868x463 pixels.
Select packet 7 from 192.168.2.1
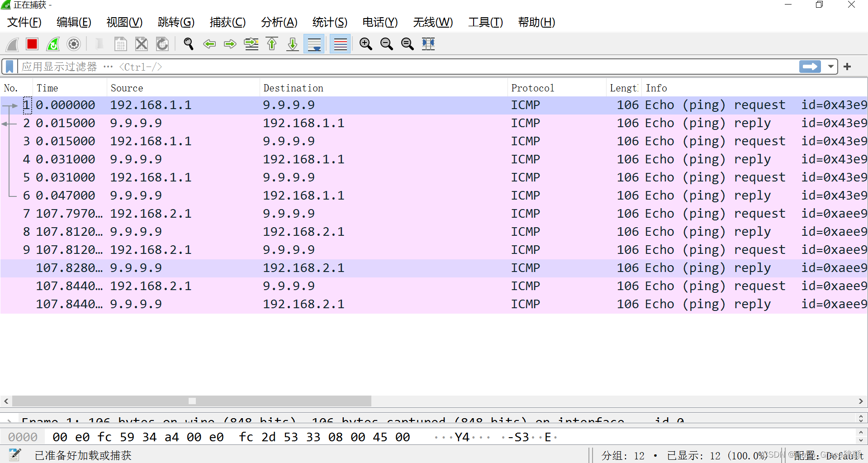(x=434, y=214)
